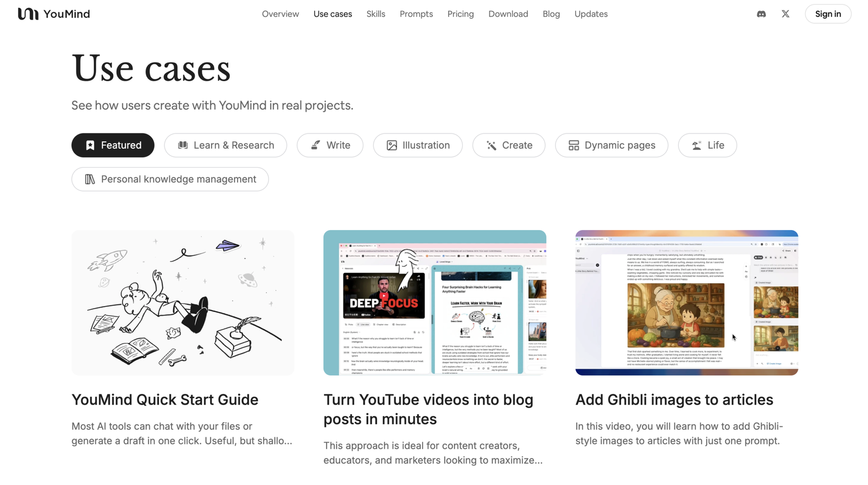Click the YouMind brand name

coord(67,14)
